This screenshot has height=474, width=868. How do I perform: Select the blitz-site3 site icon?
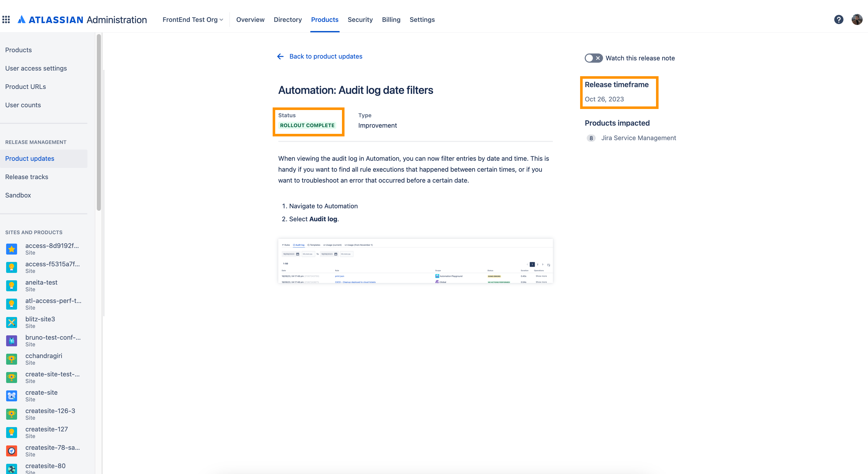coord(11,323)
